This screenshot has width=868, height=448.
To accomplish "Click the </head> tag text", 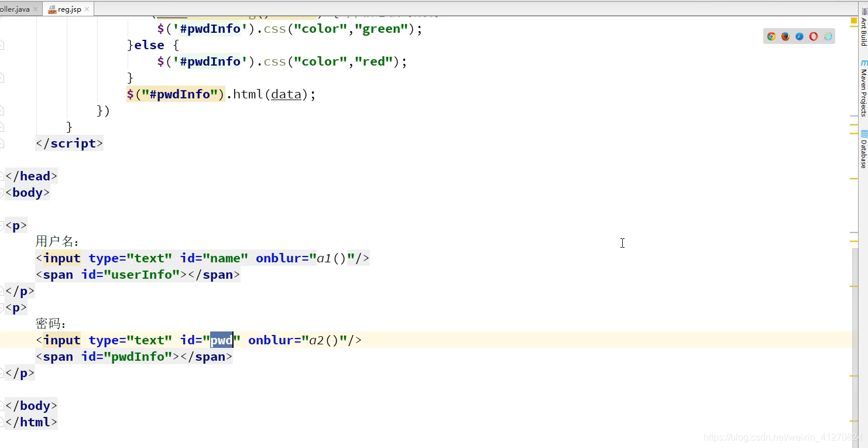I will click(32, 176).
